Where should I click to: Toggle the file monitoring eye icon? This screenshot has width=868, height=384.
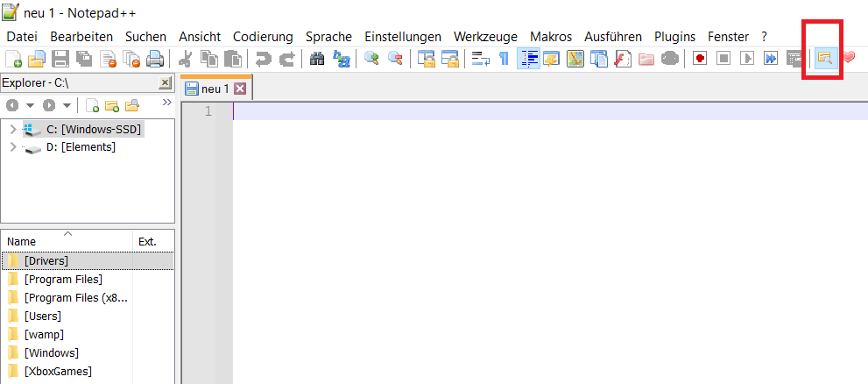pyautogui.click(x=670, y=58)
